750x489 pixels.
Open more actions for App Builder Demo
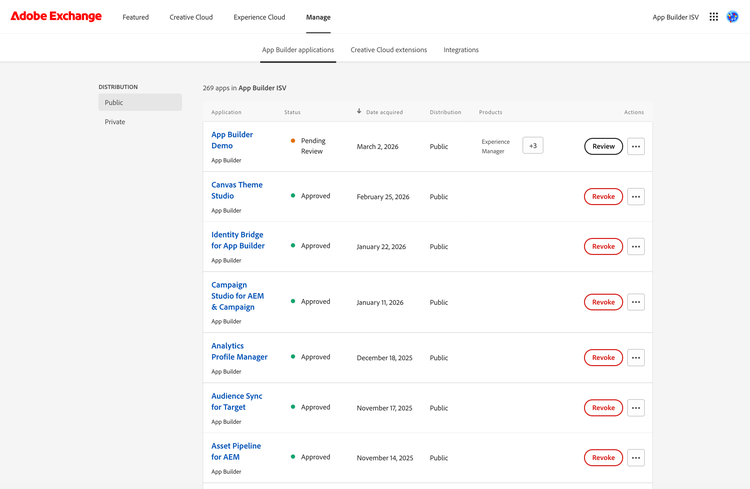(636, 146)
